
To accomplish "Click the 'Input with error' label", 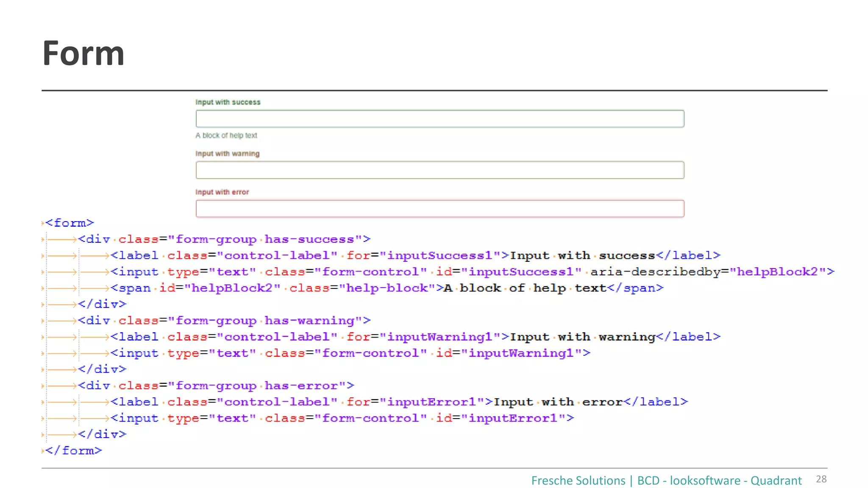I will (222, 192).
